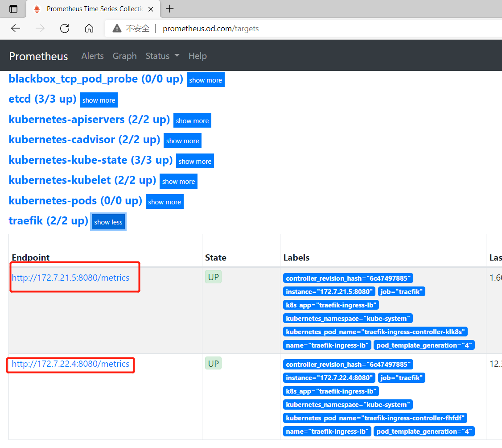
Task: Expand kubernetes-pods targets with show more
Action: [x=165, y=202]
